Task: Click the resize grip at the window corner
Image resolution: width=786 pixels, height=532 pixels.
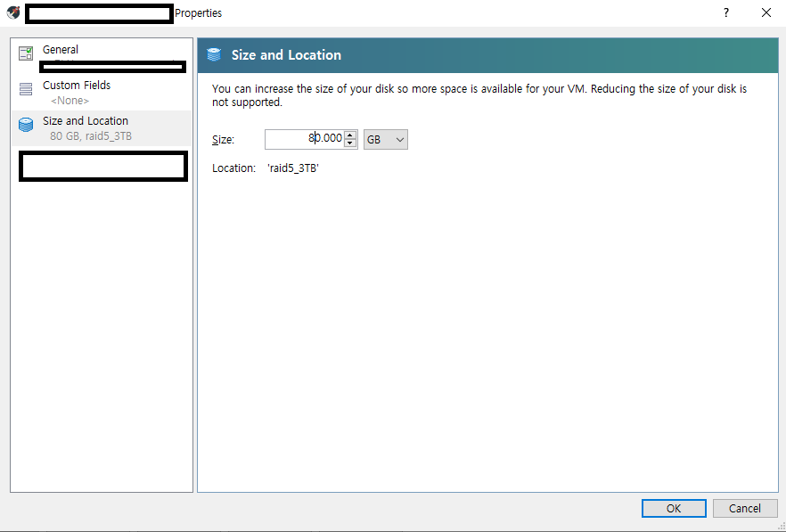Action: 781,526
